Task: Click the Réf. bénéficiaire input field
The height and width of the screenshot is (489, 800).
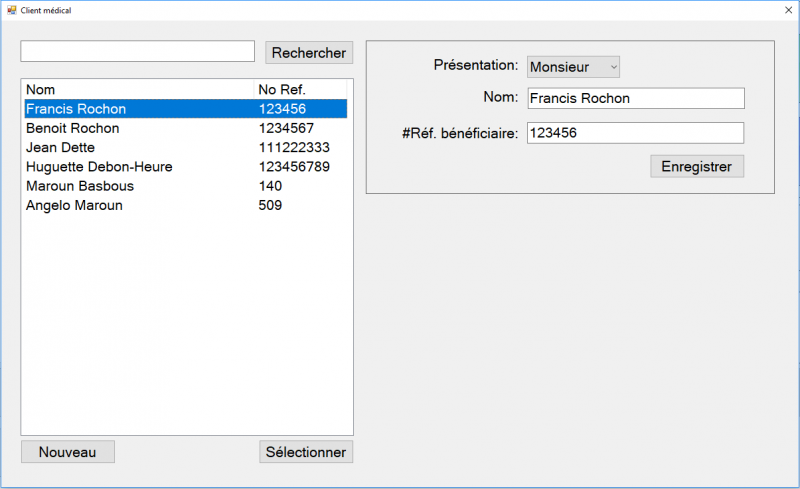Action: coord(635,132)
